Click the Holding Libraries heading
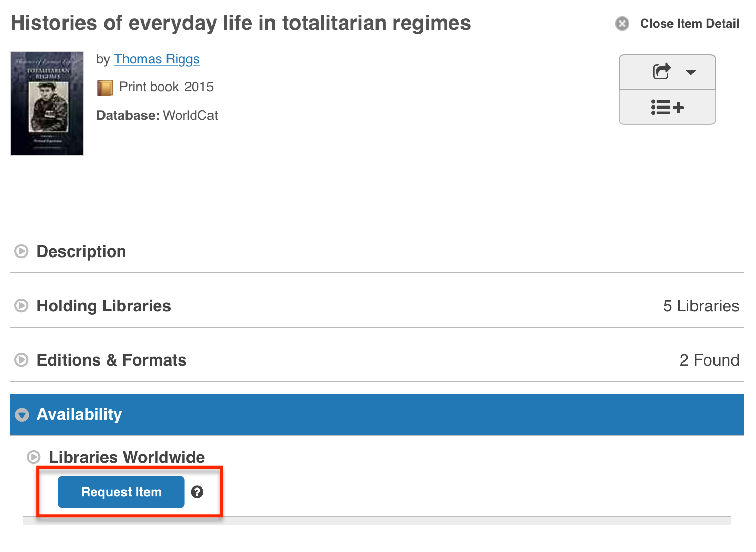Screen dimensions: 756x552 pos(103,306)
